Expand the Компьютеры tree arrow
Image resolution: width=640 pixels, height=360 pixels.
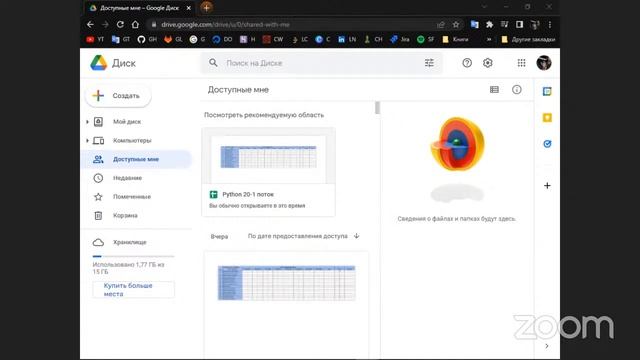click(87, 140)
